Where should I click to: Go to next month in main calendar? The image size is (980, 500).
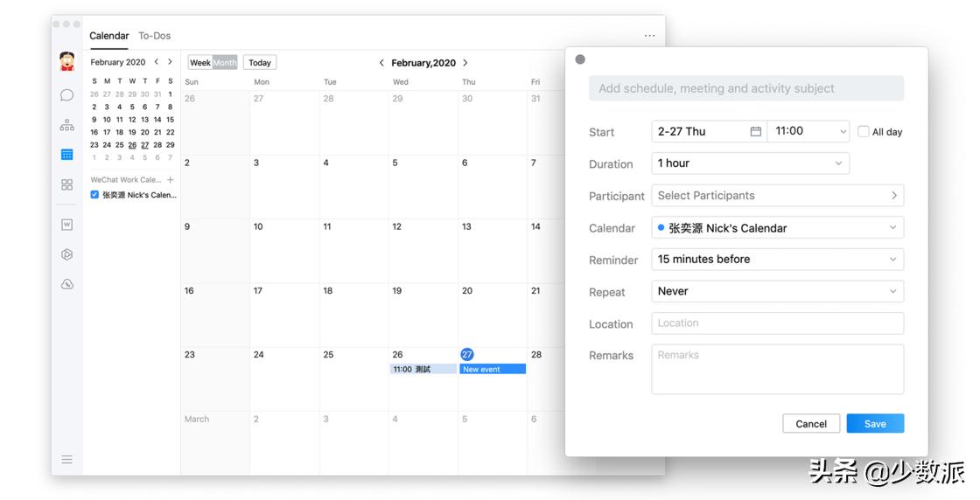point(465,63)
